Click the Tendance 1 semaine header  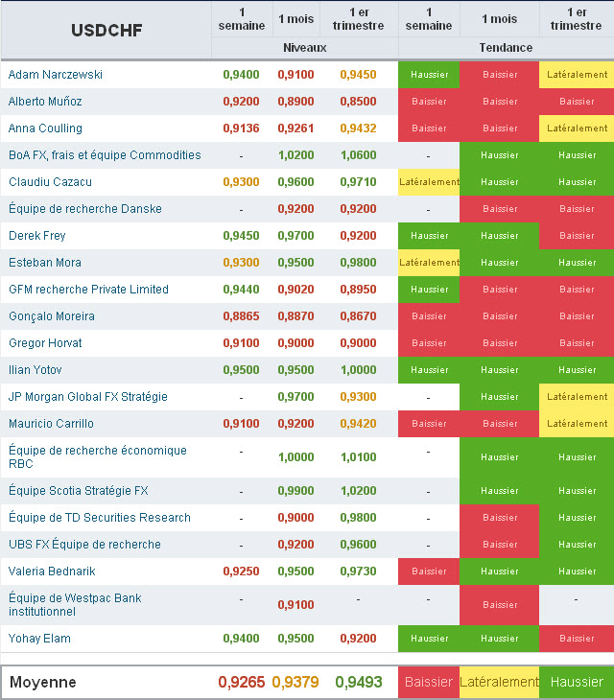pyautogui.click(x=429, y=19)
